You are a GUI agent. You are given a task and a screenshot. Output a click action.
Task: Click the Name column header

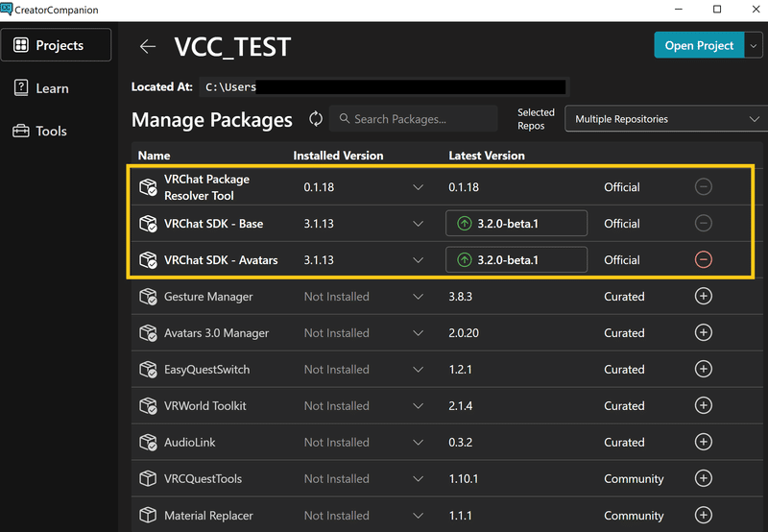coord(154,156)
